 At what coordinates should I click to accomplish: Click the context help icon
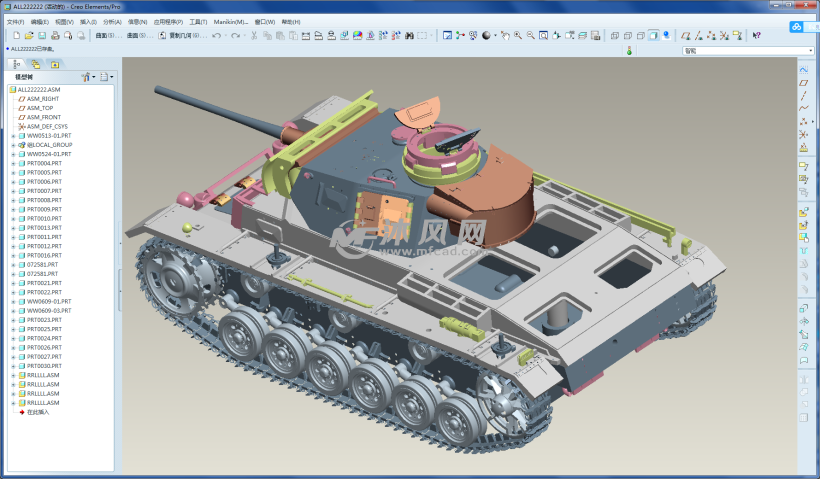tap(756, 35)
